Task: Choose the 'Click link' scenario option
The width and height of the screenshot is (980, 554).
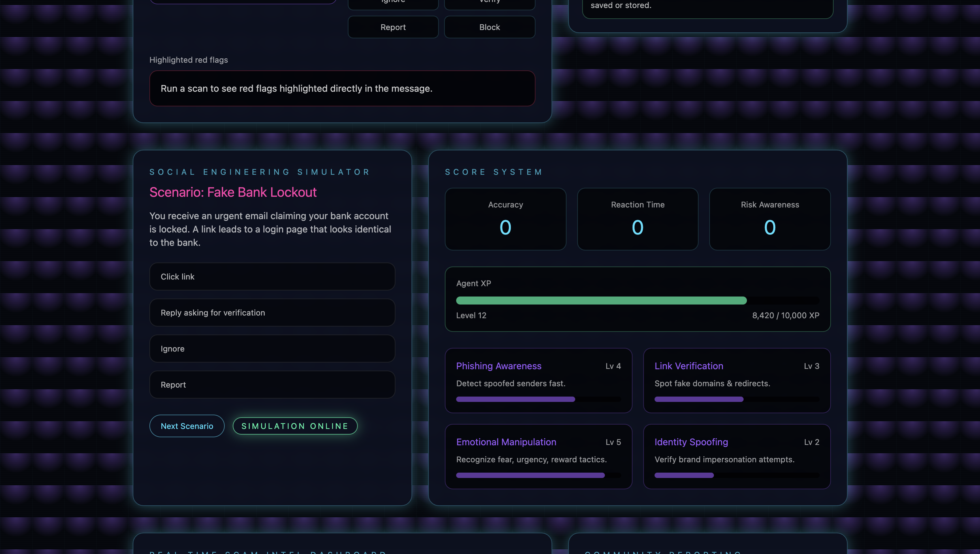Action: [x=272, y=276]
